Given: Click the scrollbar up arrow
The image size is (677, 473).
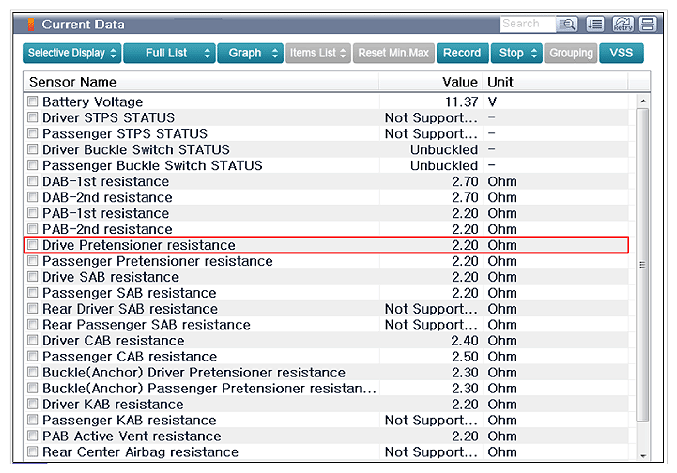Looking at the screenshot, I should pos(642,101).
